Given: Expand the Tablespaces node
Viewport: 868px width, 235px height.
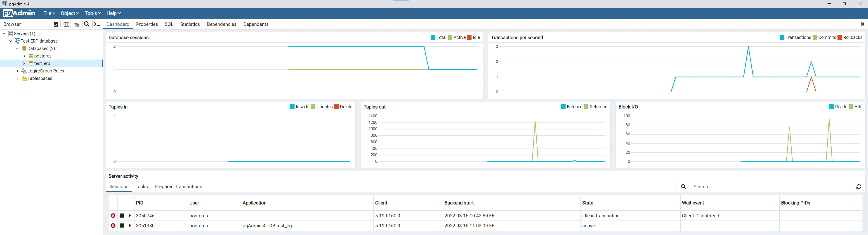Looking at the screenshot, I should (18, 78).
